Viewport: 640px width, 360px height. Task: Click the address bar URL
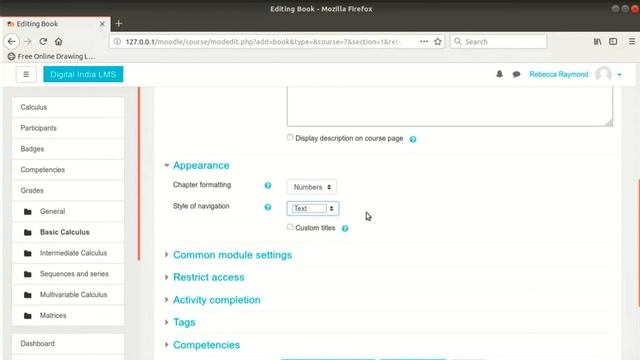coord(263,42)
